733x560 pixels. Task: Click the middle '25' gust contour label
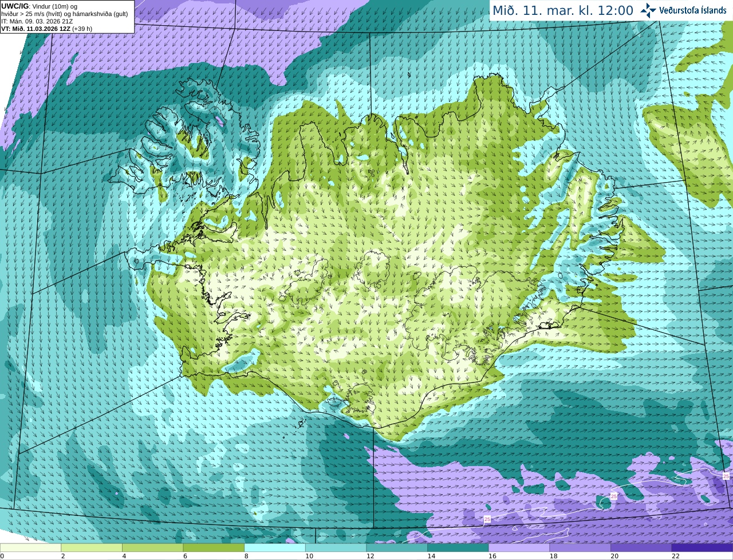click(x=613, y=496)
